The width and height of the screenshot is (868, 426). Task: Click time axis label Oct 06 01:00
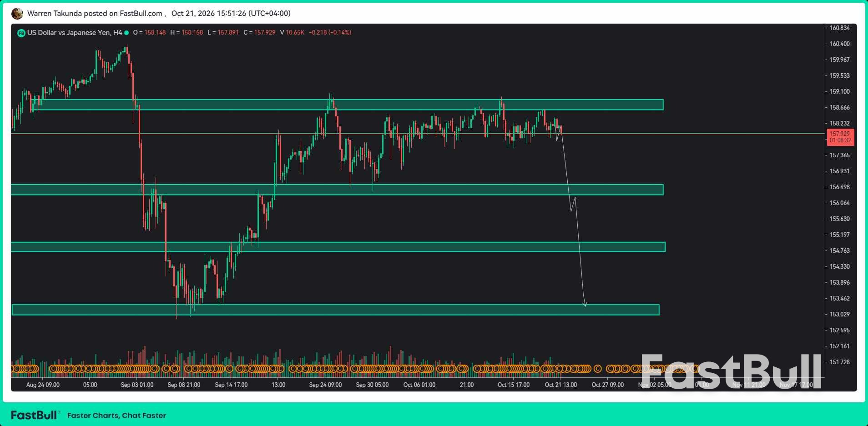(x=419, y=385)
